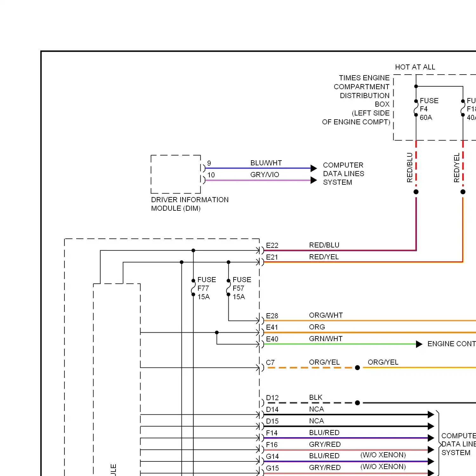Viewport: 476px width, 476px height.
Task: Select pin number 10 on DIM
Action: [x=211, y=175]
